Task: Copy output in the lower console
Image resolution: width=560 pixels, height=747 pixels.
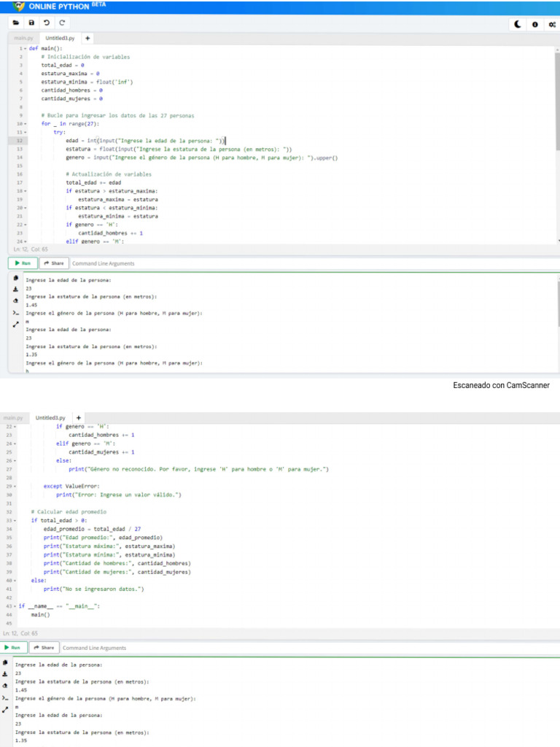Action: [x=5, y=662]
